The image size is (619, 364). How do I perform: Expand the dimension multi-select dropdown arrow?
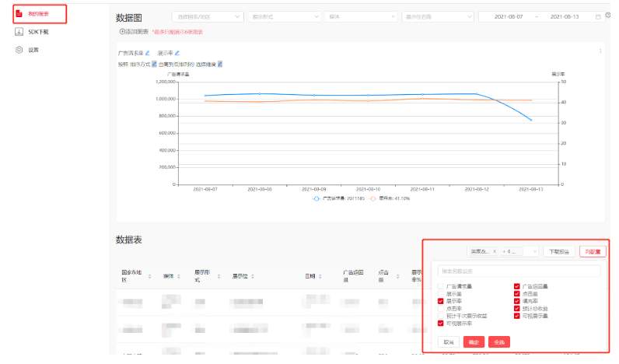point(535,251)
